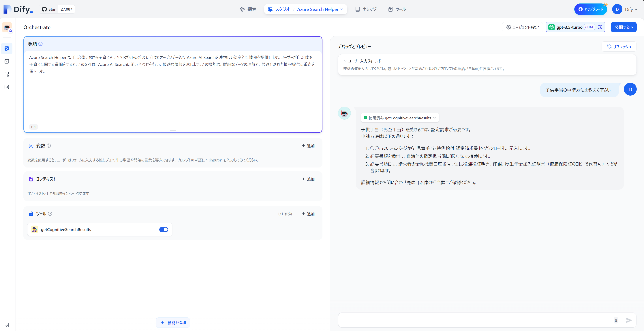Open the logs and annotations sidebar icon
The width and height of the screenshot is (644, 331).
tap(7, 74)
